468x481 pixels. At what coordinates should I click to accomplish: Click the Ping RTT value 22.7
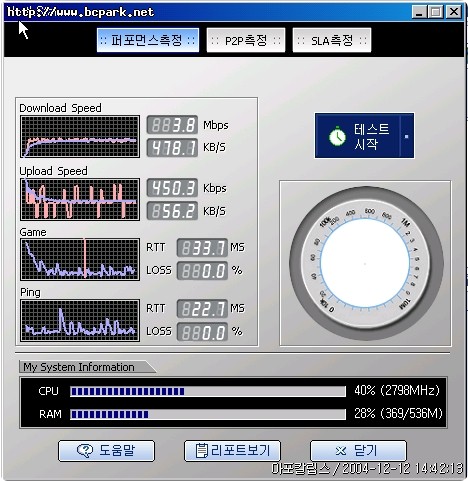pyautogui.click(x=202, y=309)
